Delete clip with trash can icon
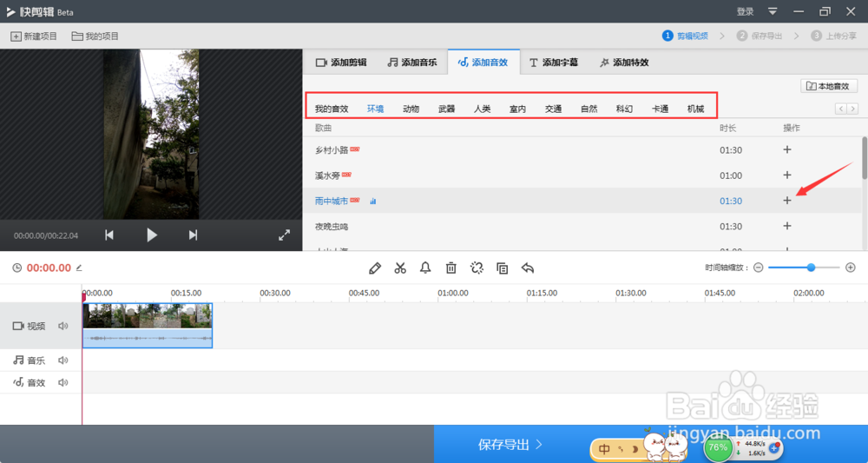The image size is (868, 463). coord(451,268)
